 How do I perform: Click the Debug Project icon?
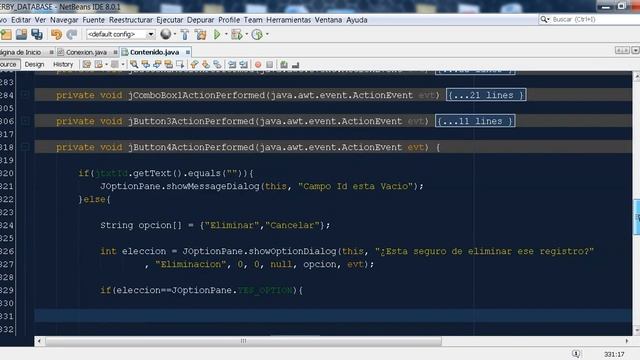coord(237,35)
